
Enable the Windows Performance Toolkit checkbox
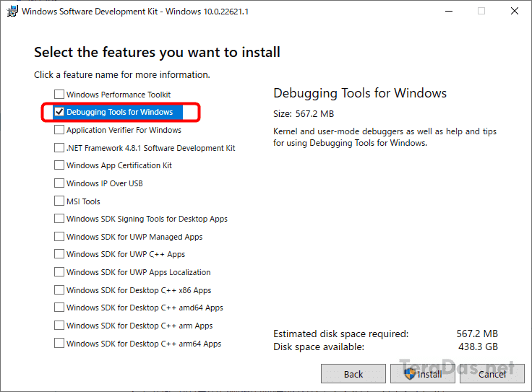(59, 94)
